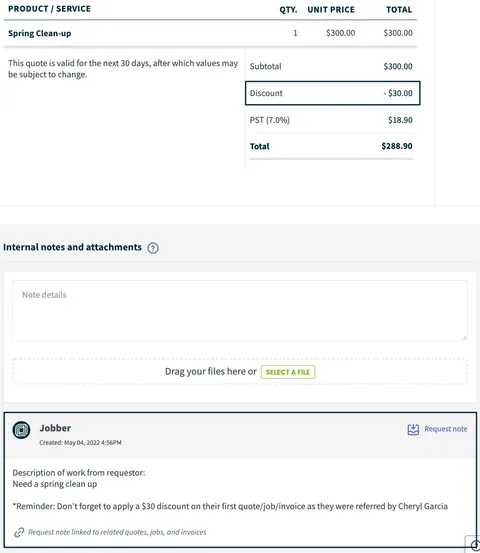Screen dimensions: 480x553
Task: Click the Jobber note author name
Action: pos(55,428)
